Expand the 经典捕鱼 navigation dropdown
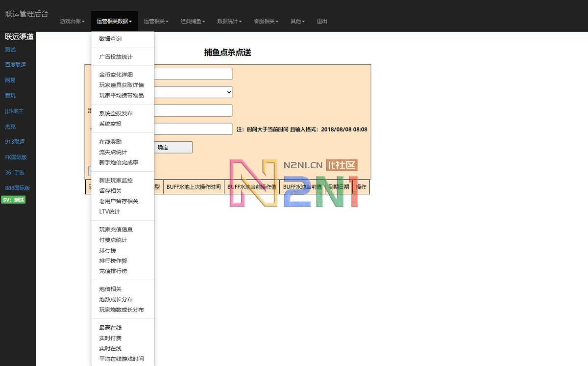This screenshot has height=366, width=588. click(x=193, y=21)
